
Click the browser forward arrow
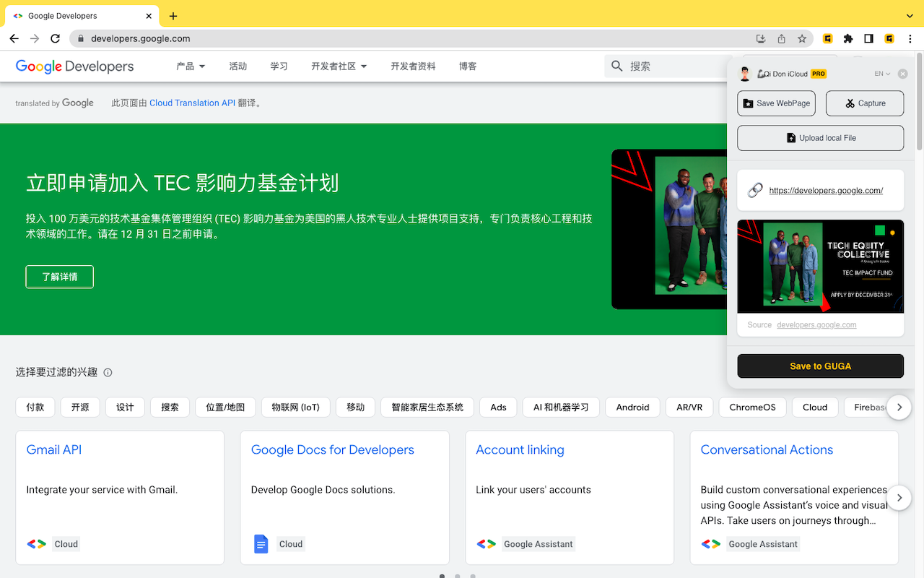[35, 38]
